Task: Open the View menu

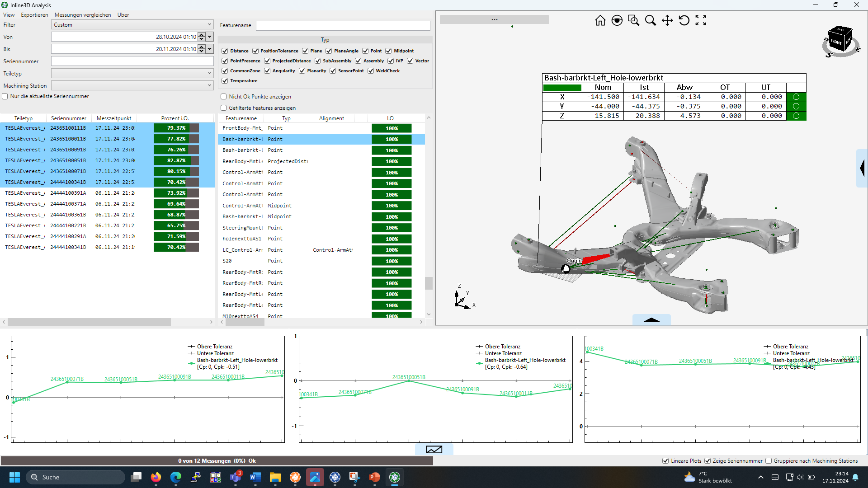Action: click(x=9, y=15)
